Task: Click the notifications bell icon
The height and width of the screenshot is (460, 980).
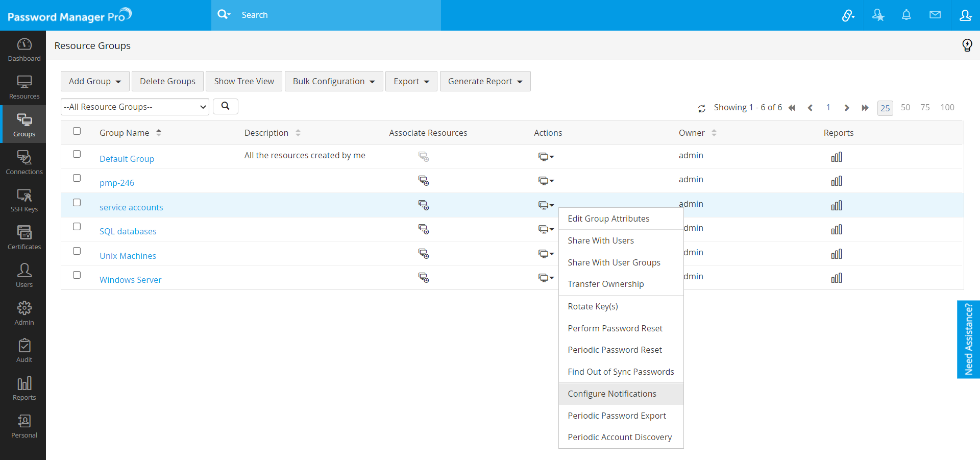Action: click(906, 15)
